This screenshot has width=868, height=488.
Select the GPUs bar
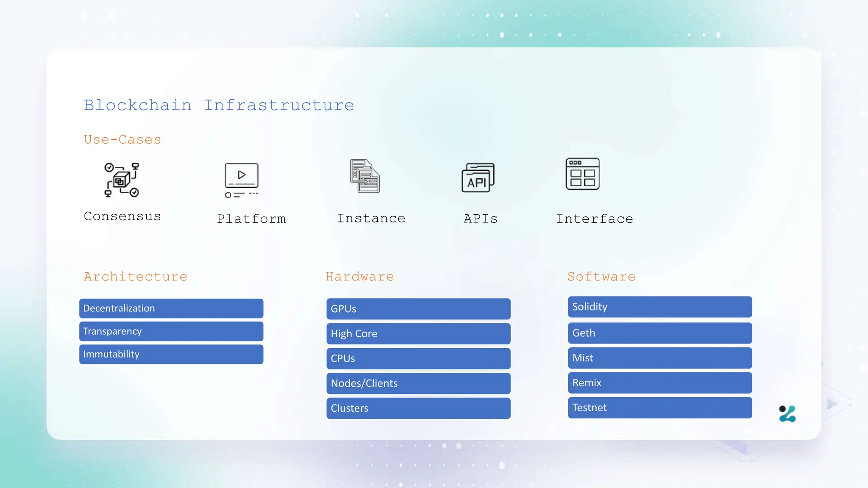[x=418, y=309]
